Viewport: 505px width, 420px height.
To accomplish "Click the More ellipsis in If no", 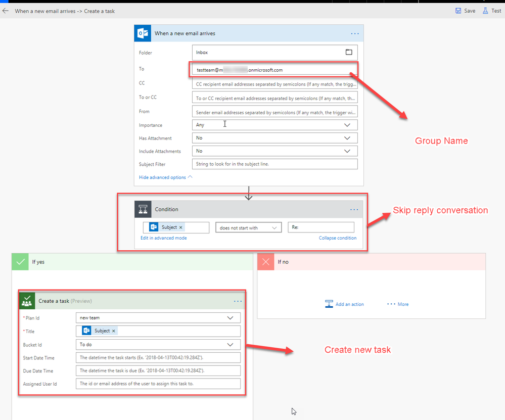I will [391, 304].
